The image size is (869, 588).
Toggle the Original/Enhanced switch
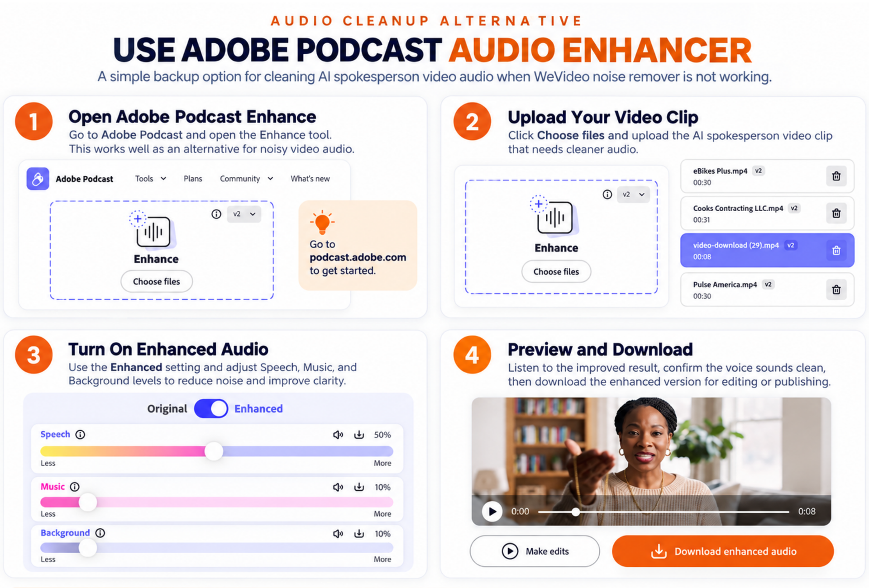point(211,408)
